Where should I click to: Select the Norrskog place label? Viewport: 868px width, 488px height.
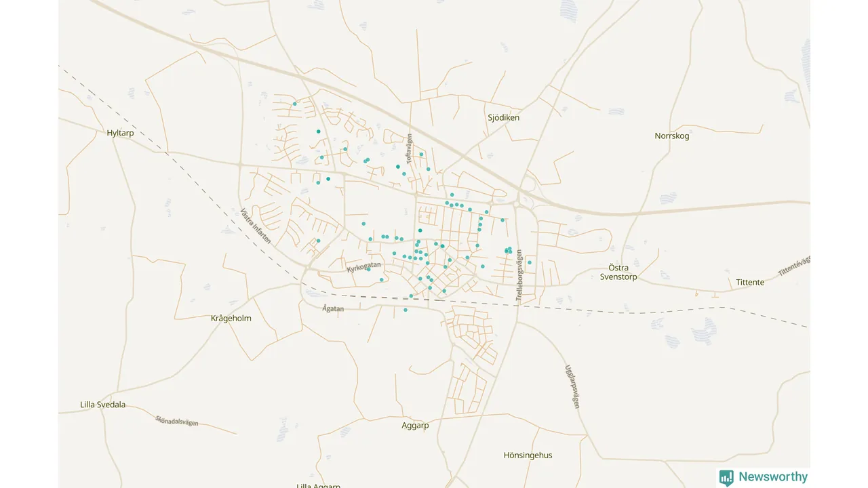coord(671,136)
